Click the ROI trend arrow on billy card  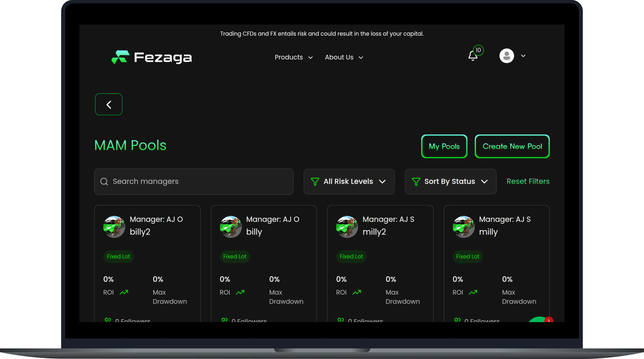point(240,292)
